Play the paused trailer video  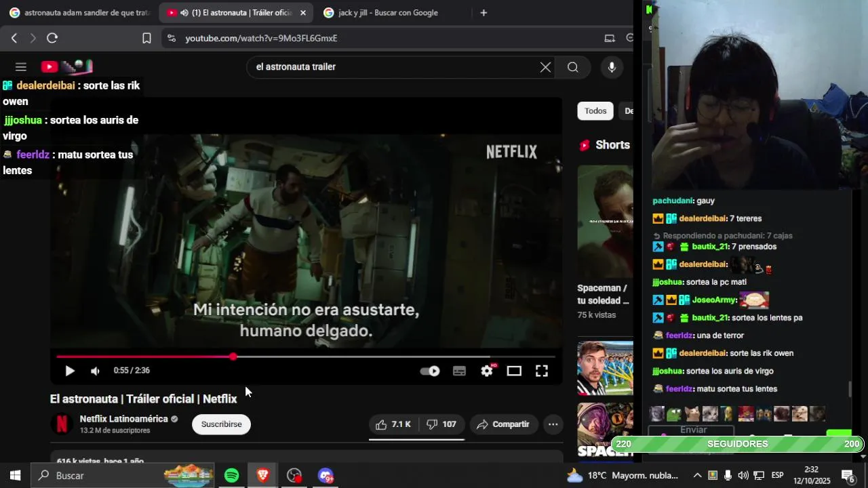point(69,371)
